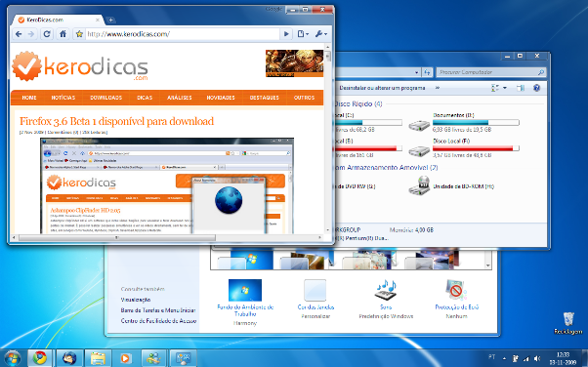This screenshot has width=588, height=367.
Task: Open the NOVIDADES navigation item
Action: 221,98
